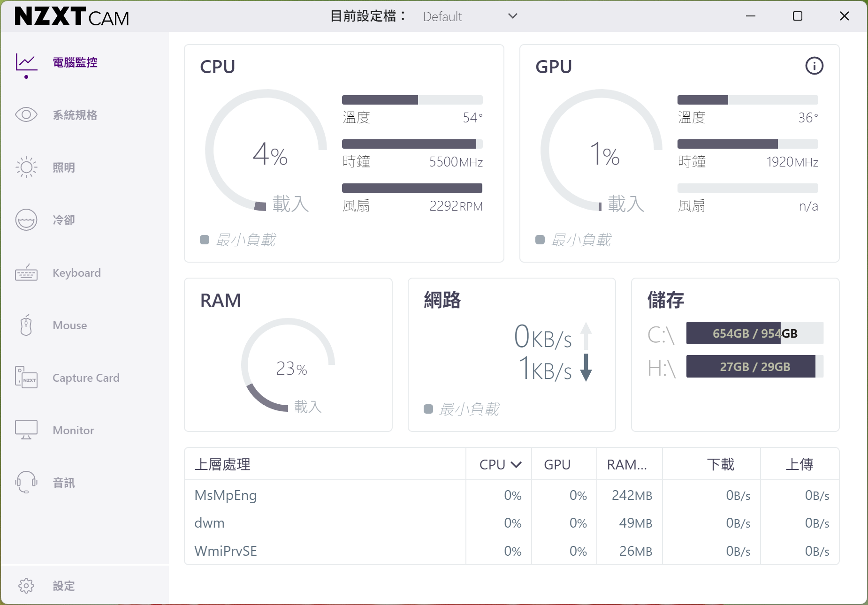Click the CPU 溫度 bar
The image size is (868, 605).
[412, 100]
